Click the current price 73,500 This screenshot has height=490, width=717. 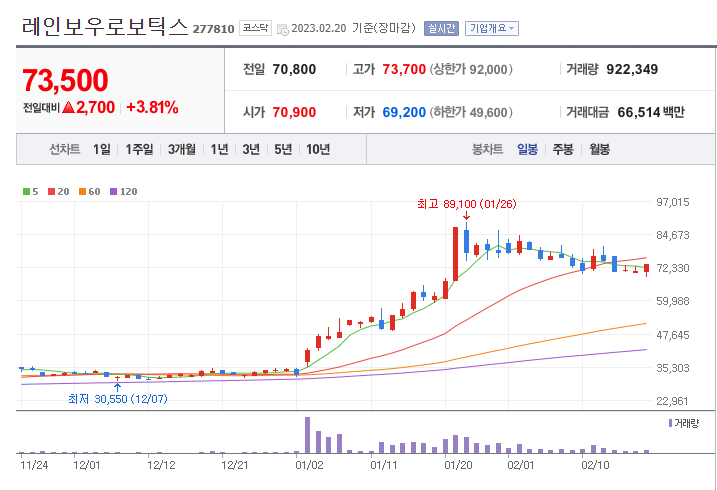tap(65, 80)
